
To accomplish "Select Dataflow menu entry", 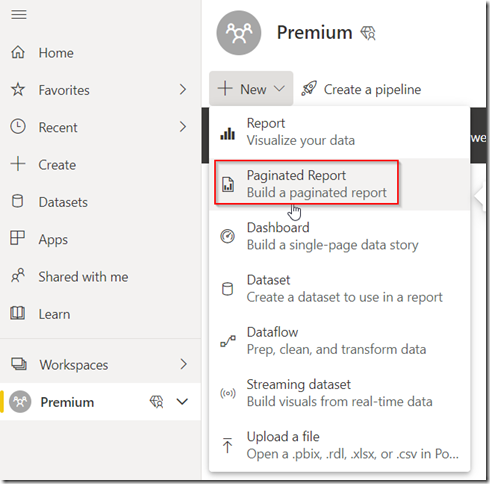I will (x=339, y=341).
